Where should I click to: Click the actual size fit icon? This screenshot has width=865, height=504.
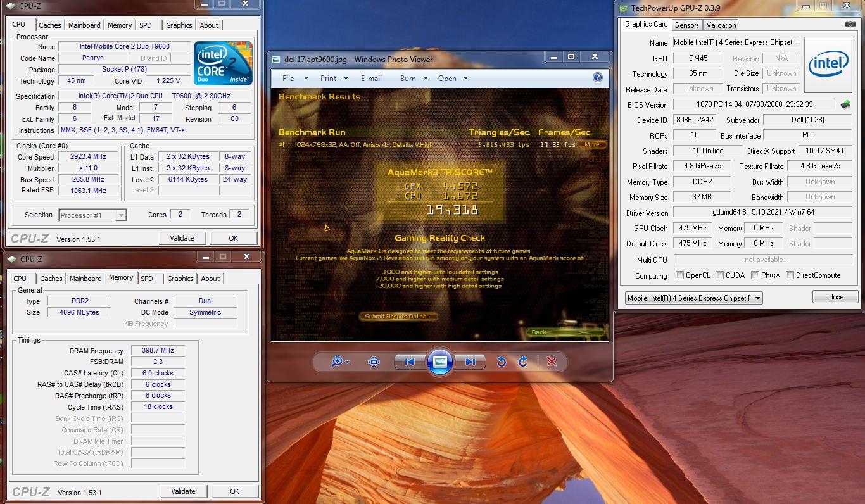(374, 362)
